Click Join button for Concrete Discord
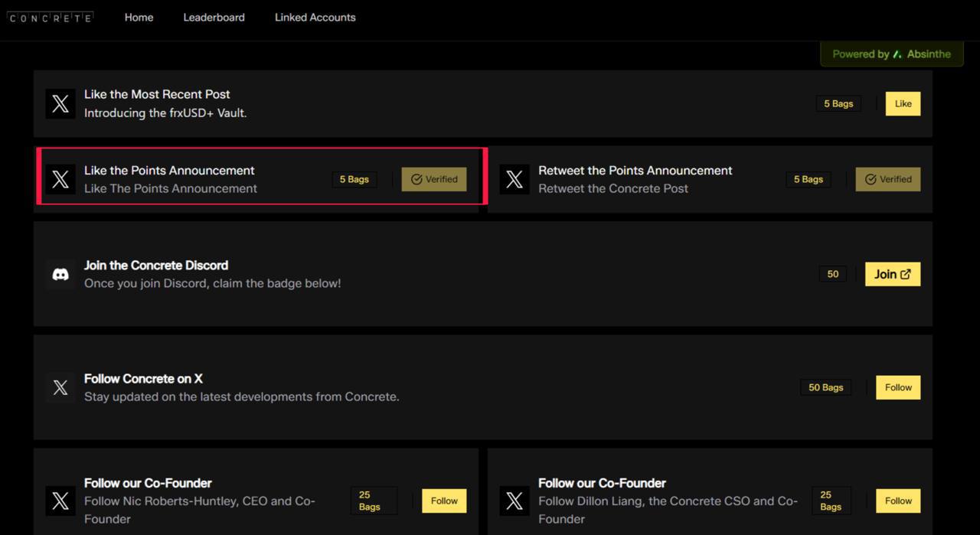980x535 pixels. (x=892, y=274)
